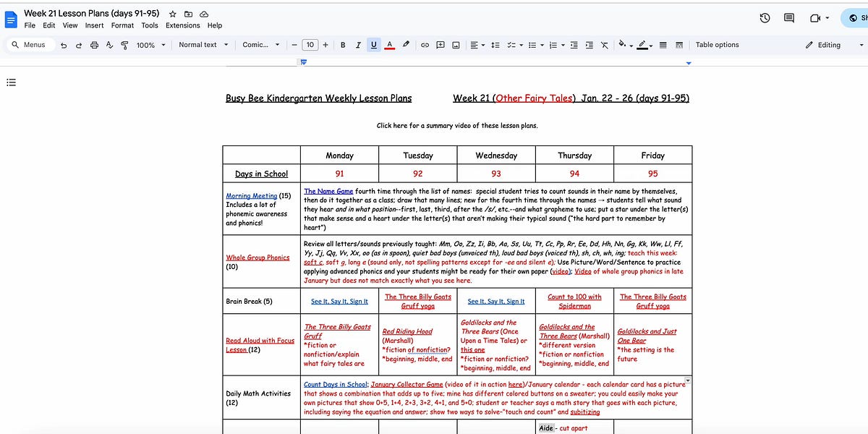Open spelling and grammar check
This screenshot has height=434, width=868.
coord(109,44)
